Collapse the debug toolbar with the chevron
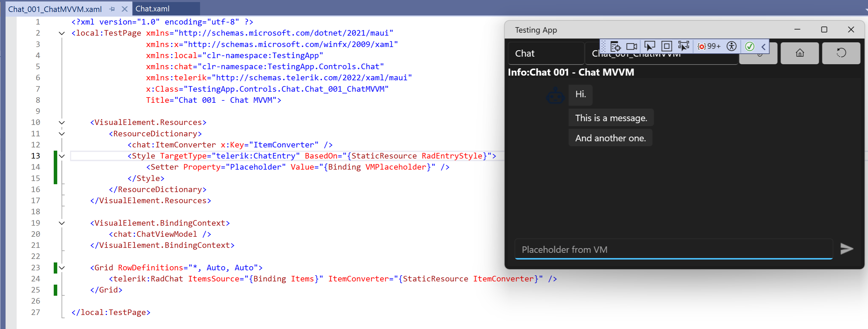Image resolution: width=868 pixels, height=329 pixels. [763, 46]
